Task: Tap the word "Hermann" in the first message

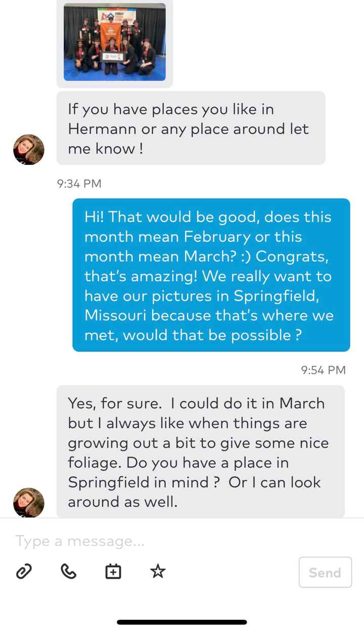Action: pos(102,129)
